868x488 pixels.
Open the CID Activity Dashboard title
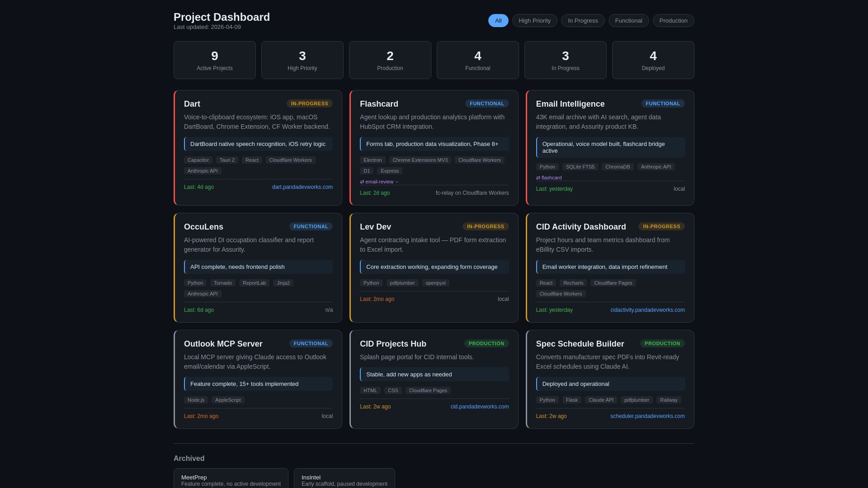coord(581,227)
